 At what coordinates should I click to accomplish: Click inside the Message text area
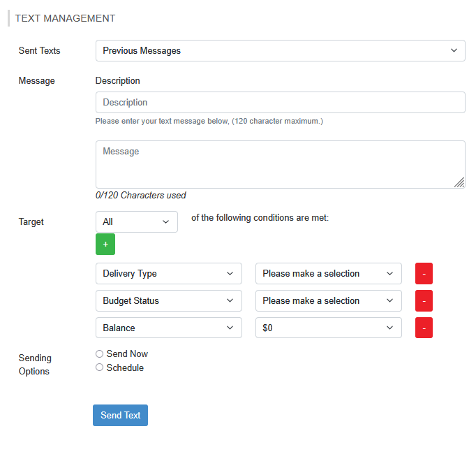click(x=280, y=164)
